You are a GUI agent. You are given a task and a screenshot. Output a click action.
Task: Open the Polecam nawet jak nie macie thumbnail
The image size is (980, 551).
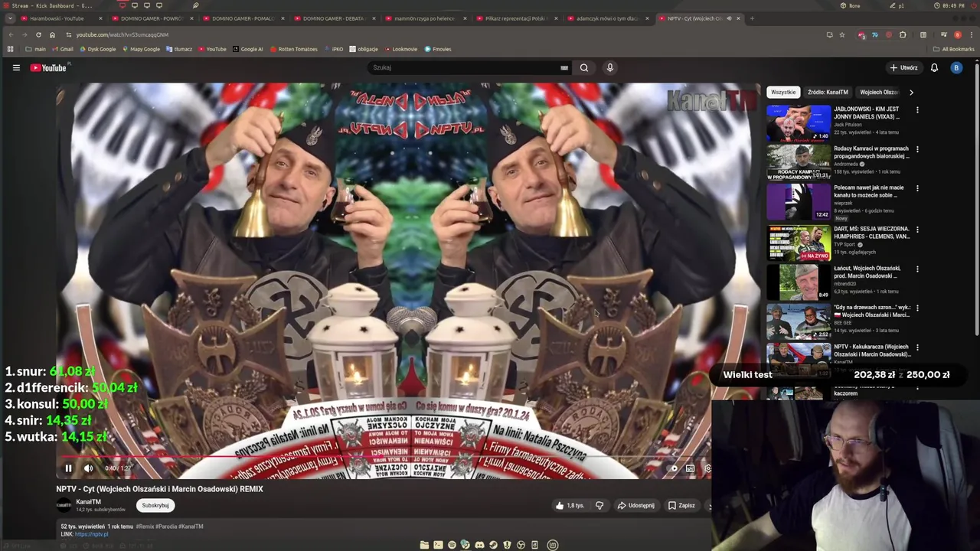pos(799,201)
